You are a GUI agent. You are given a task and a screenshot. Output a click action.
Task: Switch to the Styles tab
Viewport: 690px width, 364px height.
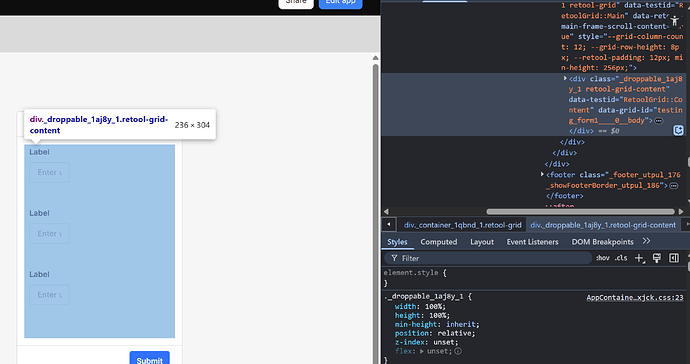pos(397,242)
